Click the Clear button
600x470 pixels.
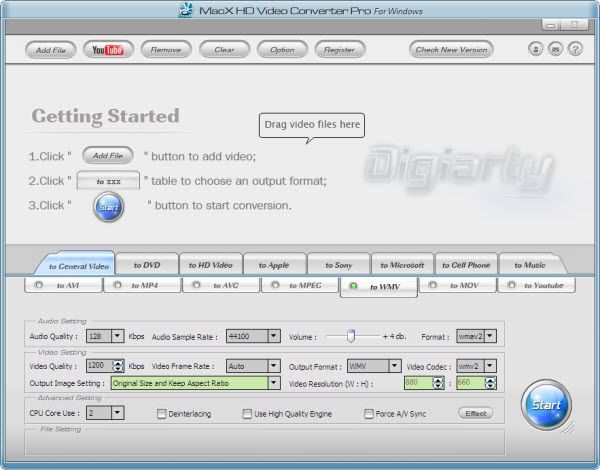(x=224, y=49)
